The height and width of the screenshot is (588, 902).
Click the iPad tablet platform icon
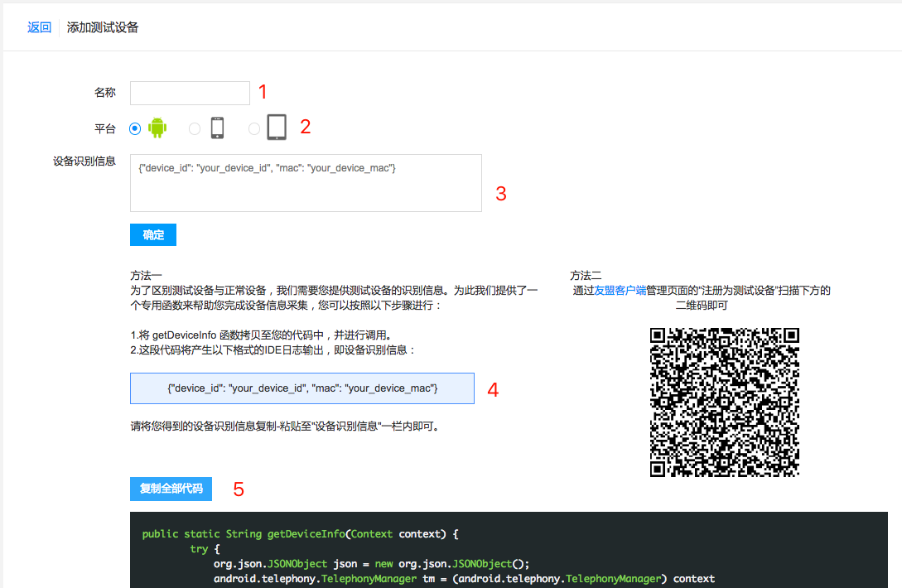click(x=277, y=128)
